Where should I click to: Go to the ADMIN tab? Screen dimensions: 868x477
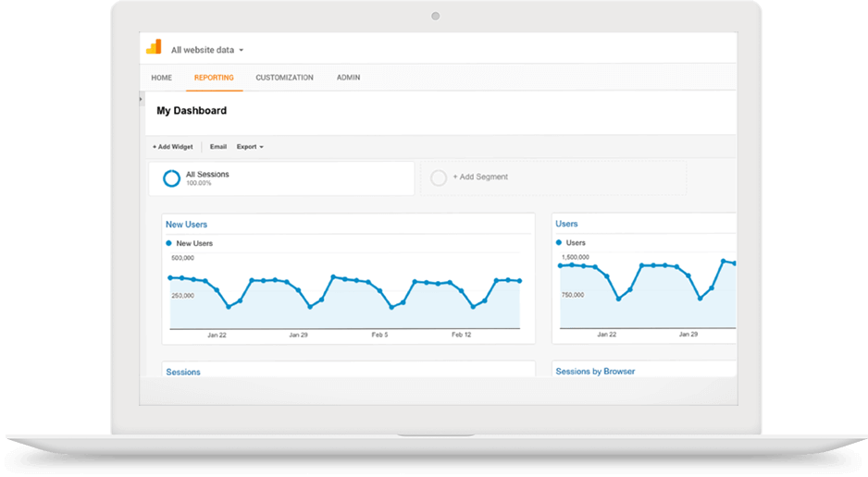[x=348, y=78]
